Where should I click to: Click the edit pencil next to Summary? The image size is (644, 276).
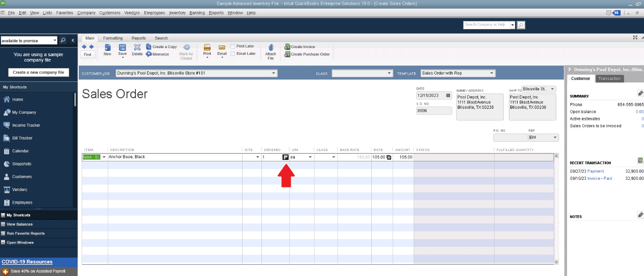641,93
